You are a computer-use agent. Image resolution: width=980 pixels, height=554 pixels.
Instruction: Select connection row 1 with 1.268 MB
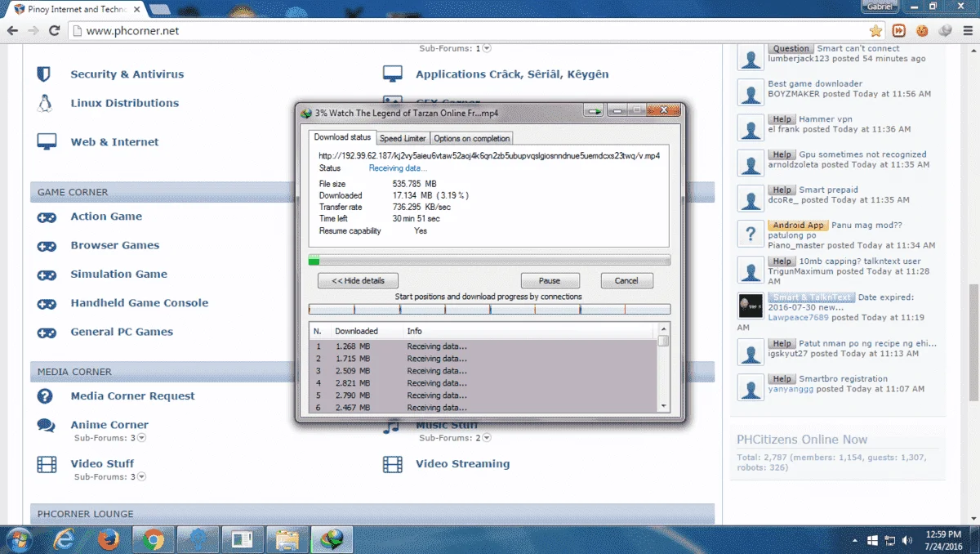[x=483, y=346]
